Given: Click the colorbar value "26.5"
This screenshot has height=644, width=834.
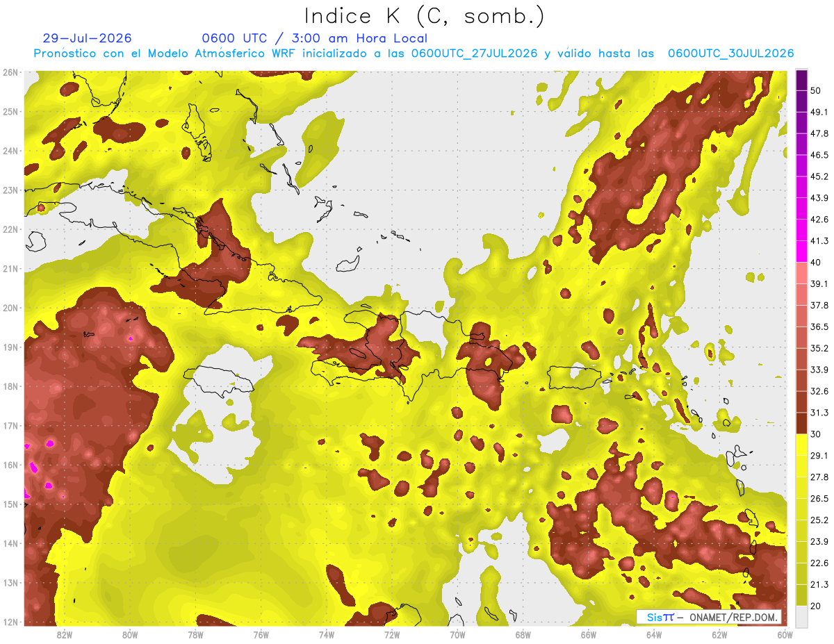Looking at the screenshot, I should (819, 499).
